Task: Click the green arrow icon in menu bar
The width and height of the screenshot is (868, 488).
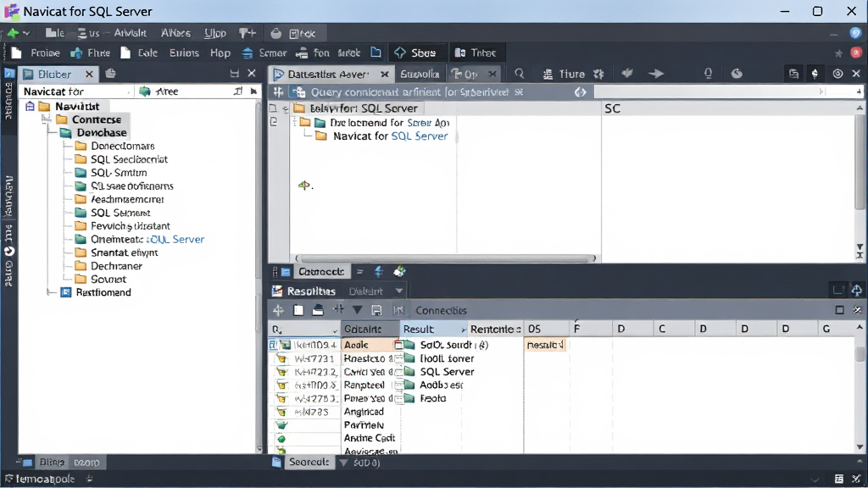Action: pos(14,33)
